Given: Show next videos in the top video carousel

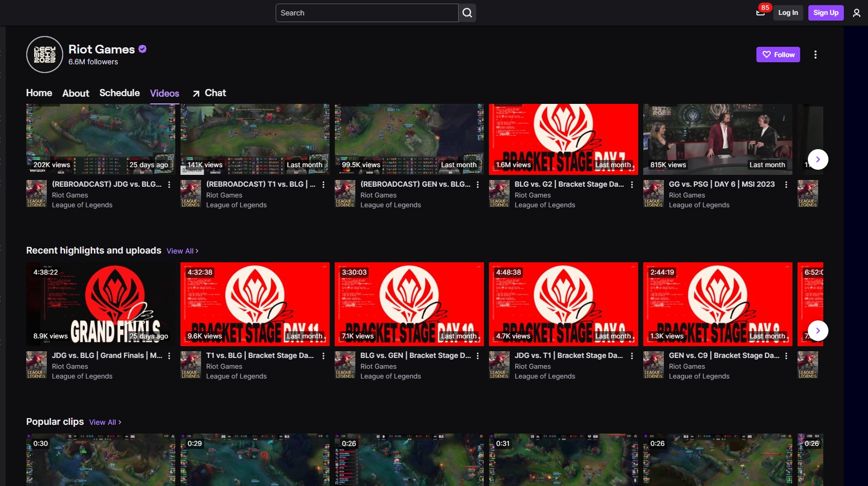Looking at the screenshot, I should [x=818, y=159].
